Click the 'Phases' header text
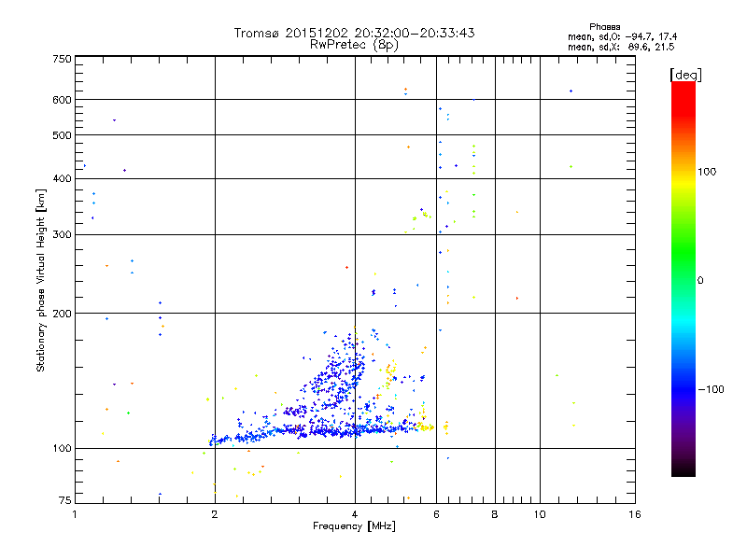The height and width of the screenshot is (560, 747). [604, 27]
